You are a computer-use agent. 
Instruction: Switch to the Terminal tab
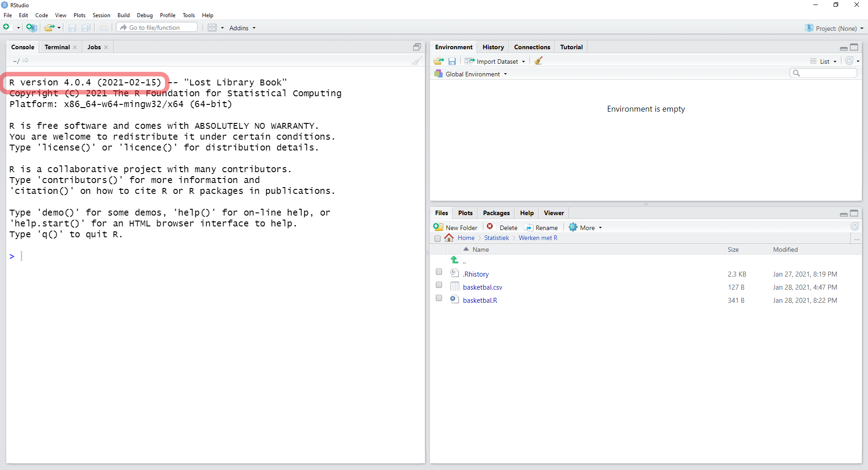coord(57,47)
